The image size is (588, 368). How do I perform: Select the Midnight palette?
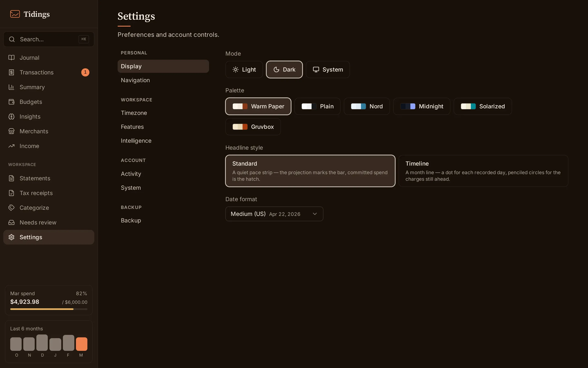(422, 106)
